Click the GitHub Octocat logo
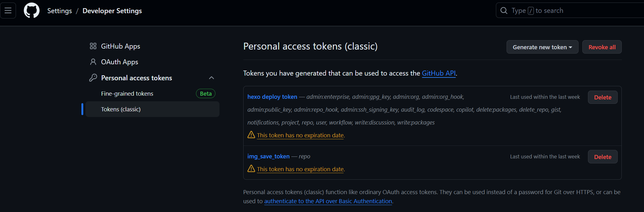The width and height of the screenshot is (644, 212). tap(32, 10)
